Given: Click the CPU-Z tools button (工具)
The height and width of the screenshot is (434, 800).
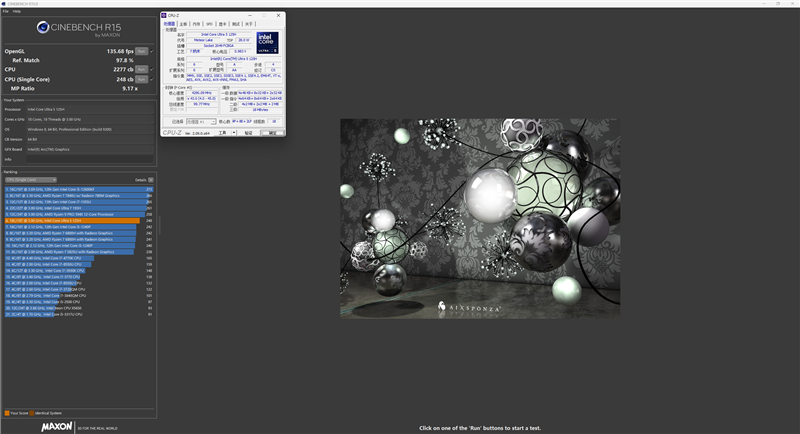Looking at the screenshot, I should (x=222, y=133).
